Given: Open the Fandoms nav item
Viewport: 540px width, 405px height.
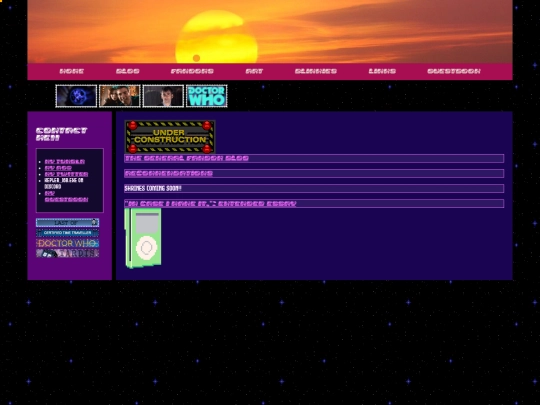Looking at the screenshot, I should tap(192, 71).
